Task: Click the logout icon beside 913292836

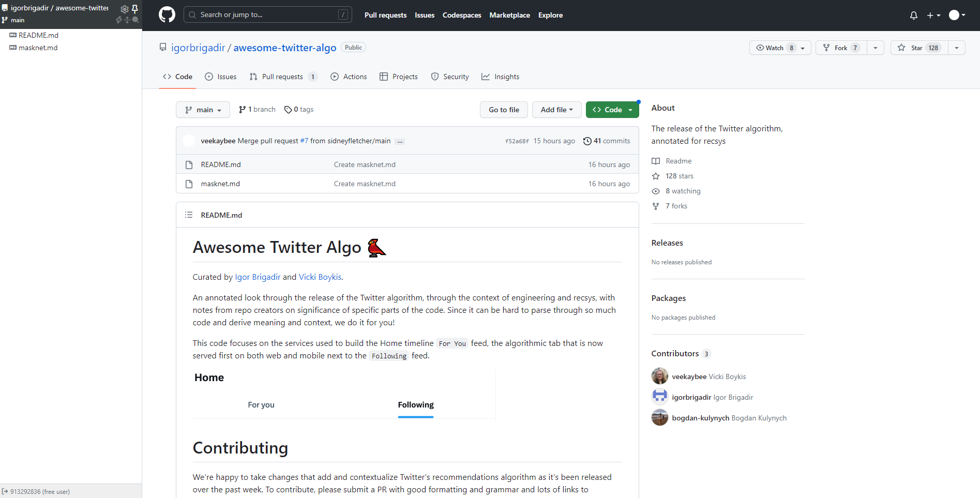Action: click(x=5, y=491)
